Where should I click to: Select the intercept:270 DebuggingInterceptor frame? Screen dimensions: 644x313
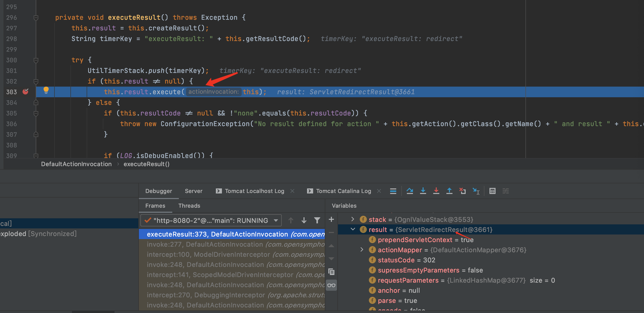click(x=232, y=295)
